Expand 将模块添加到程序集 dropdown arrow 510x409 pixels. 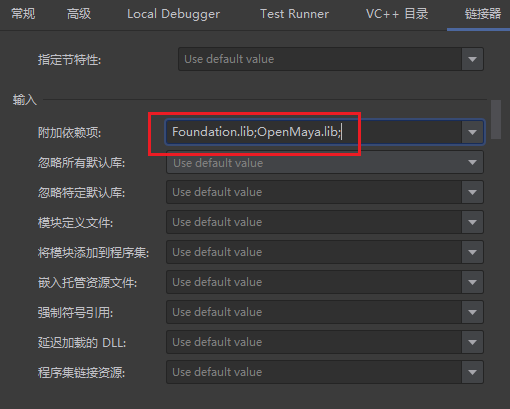[x=472, y=252]
